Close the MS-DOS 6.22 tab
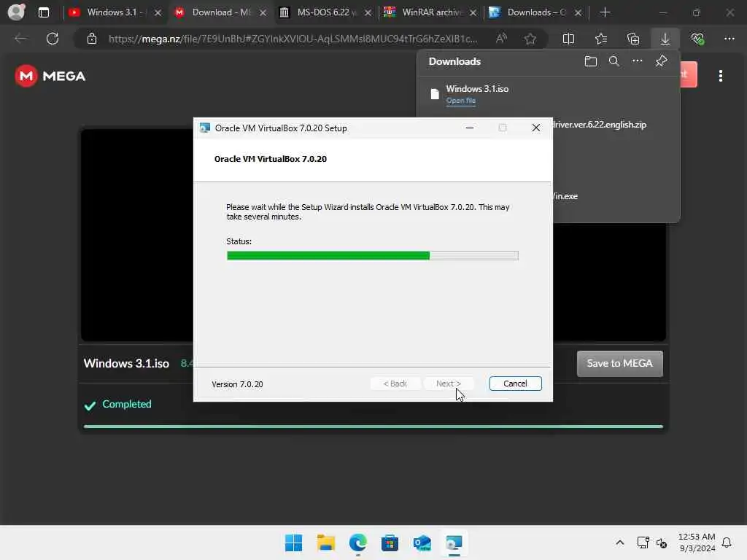 [368, 13]
